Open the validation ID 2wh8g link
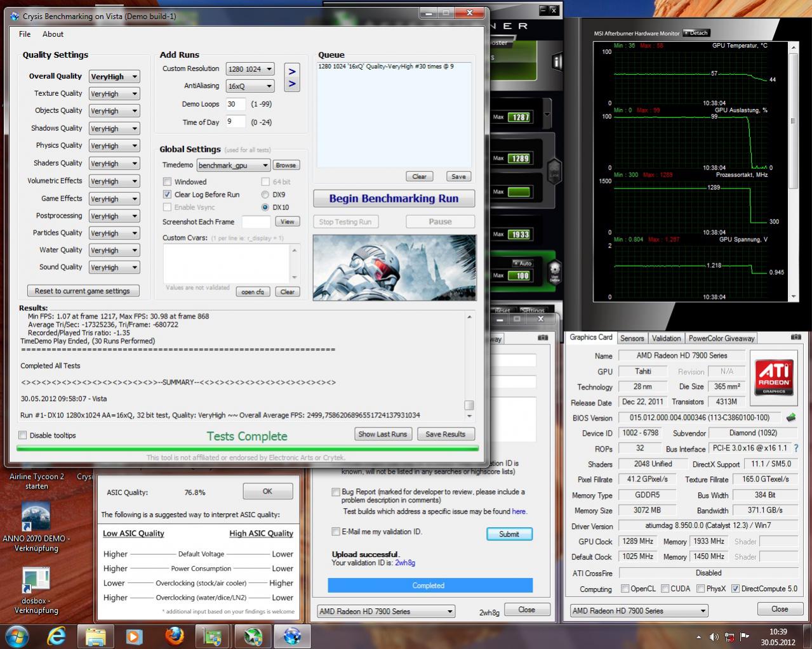Image resolution: width=812 pixels, height=649 pixels. pos(405,563)
